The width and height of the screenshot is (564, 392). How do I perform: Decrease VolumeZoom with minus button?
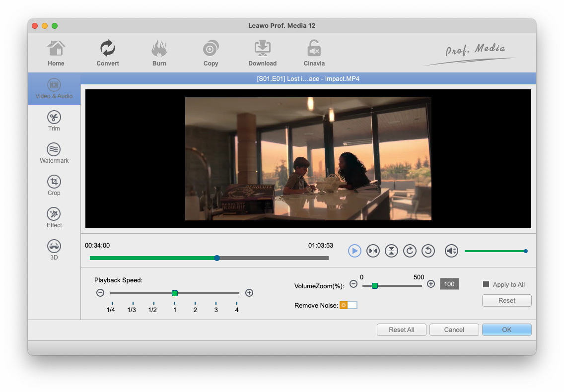tap(353, 284)
